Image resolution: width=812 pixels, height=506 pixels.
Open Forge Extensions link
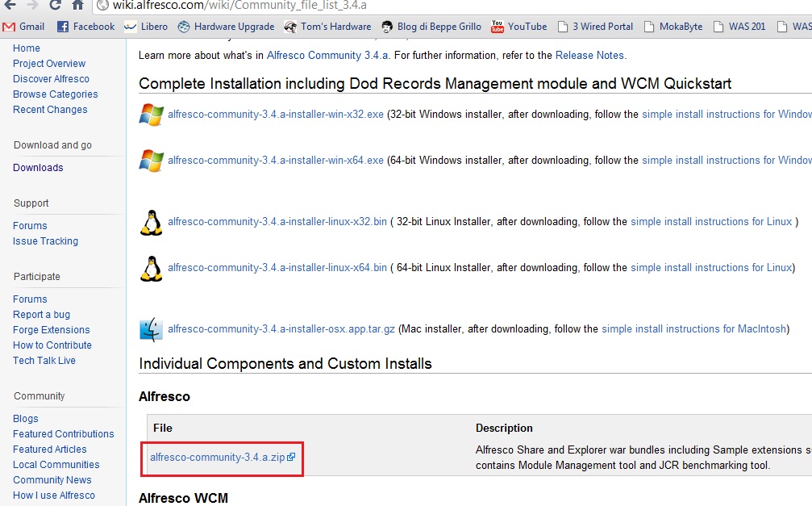(x=52, y=330)
